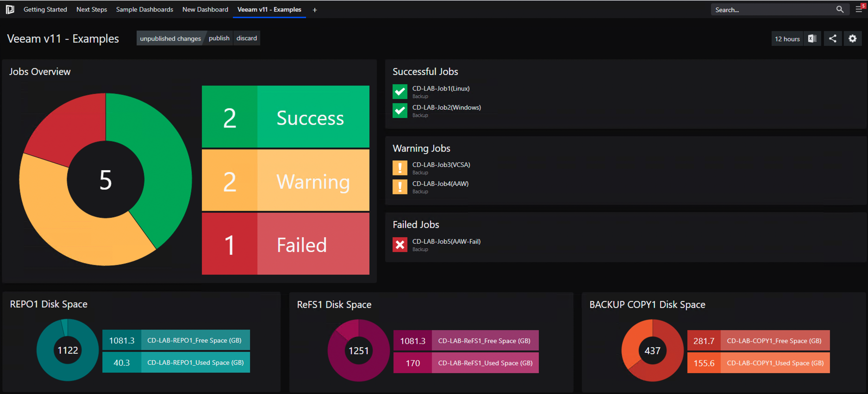Select CD-LAB-COPY1_Free Space (GB) legend

point(759,341)
